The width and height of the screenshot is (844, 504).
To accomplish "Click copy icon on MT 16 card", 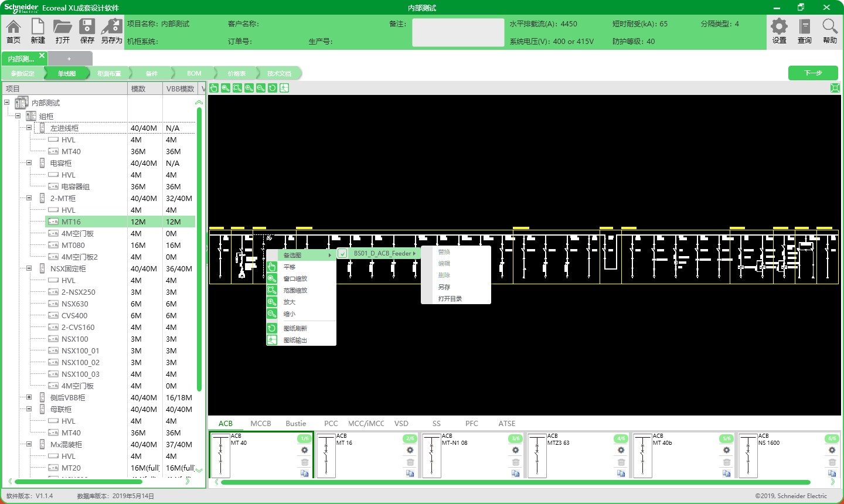I will point(410,473).
